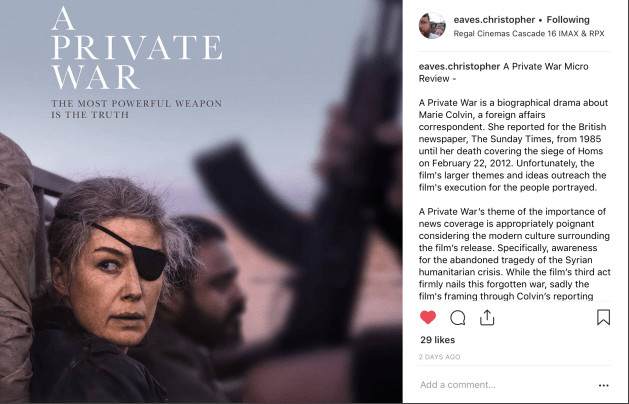Viewport: 629px width, 404px height.
Task: Tap the share arrow icon
Action: click(x=487, y=317)
